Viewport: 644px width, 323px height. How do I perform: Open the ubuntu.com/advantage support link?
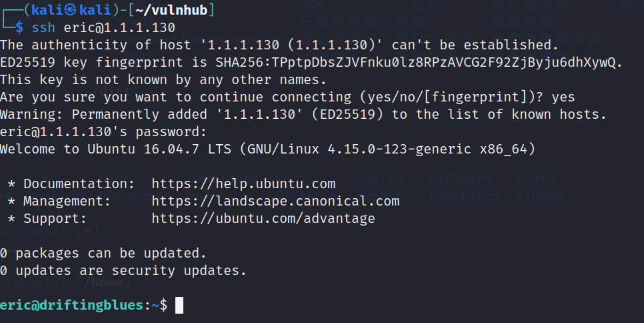[x=263, y=219]
